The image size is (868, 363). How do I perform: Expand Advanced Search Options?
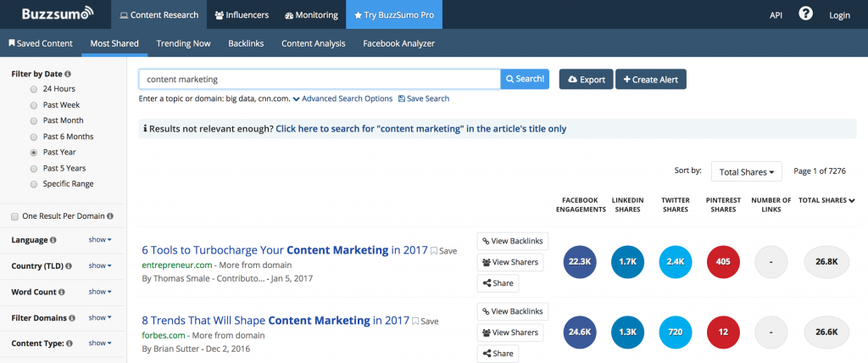[x=342, y=98]
